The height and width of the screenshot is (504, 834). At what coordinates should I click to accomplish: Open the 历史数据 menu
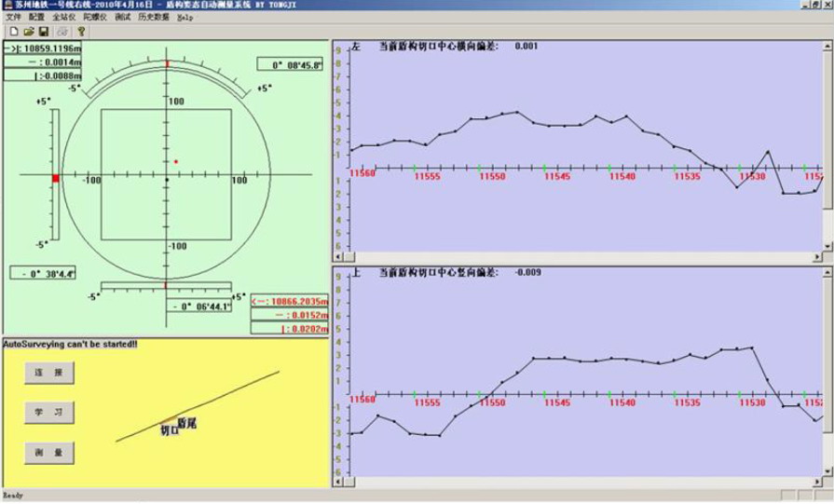[x=154, y=17]
